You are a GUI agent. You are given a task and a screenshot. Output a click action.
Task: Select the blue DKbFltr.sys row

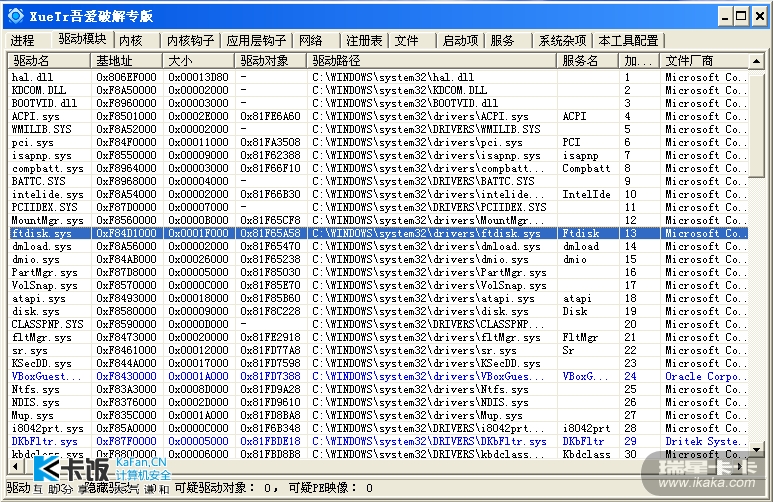click(378, 441)
